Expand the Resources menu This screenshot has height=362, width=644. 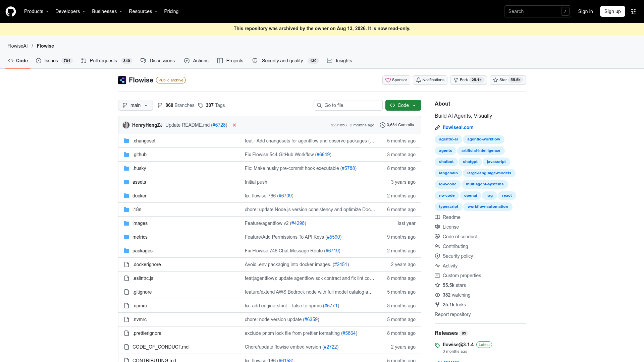pyautogui.click(x=143, y=11)
